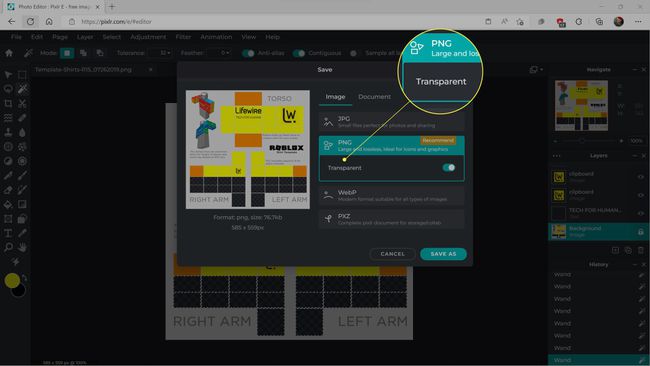Click the lock icon on Background layer

pos(640,232)
